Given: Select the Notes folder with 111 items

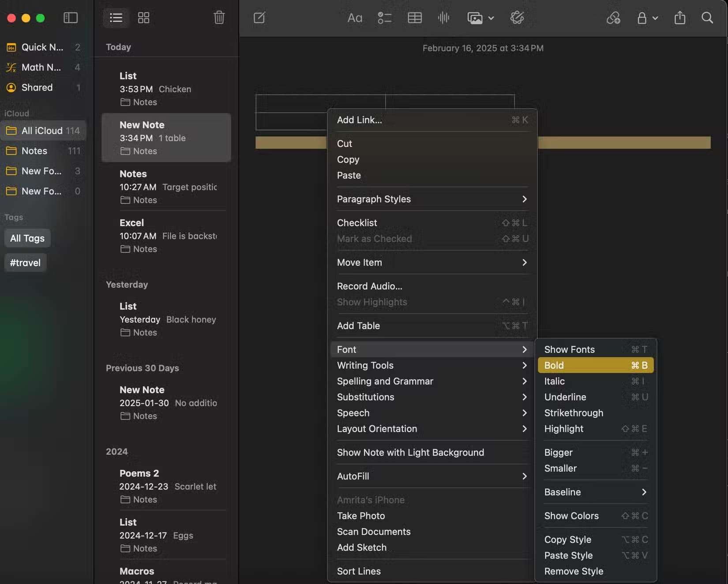Looking at the screenshot, I should click(43, 151).
